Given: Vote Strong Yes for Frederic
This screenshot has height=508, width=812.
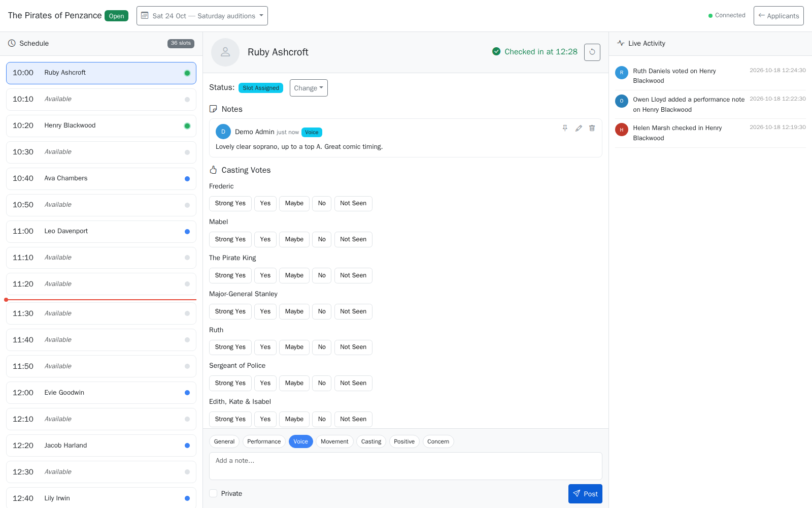Looking at the screenshot, I should [230, 203].
